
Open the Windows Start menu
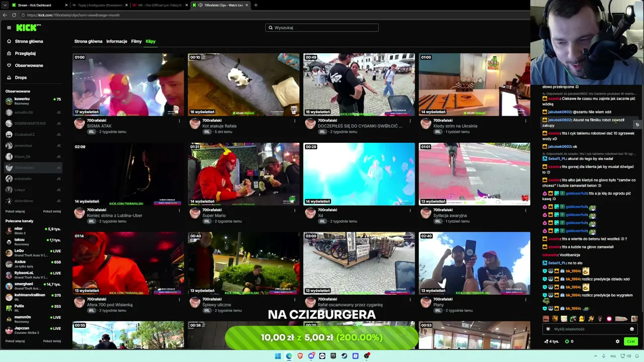[x=278, y=356]
